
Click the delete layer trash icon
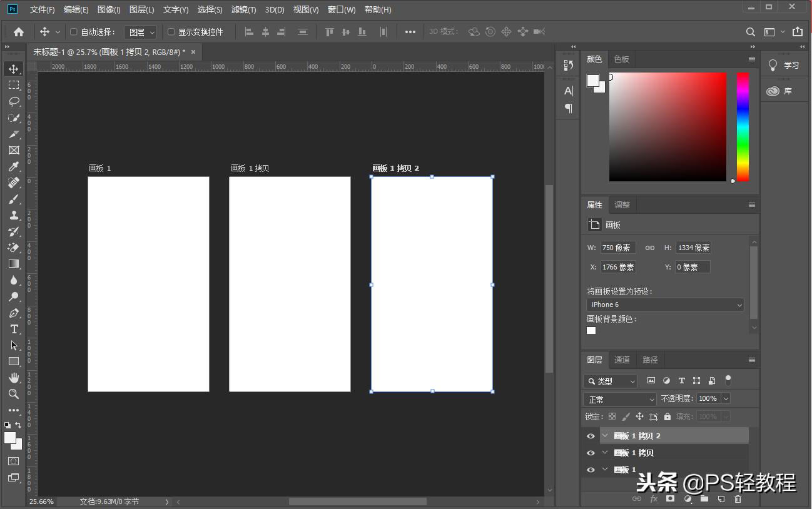coord(738,499)
